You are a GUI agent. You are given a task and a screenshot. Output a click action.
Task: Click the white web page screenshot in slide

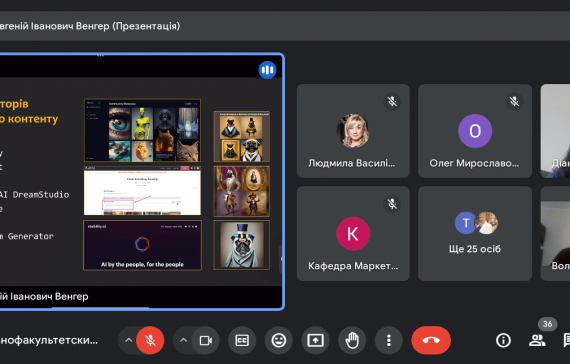pos(142,191)
